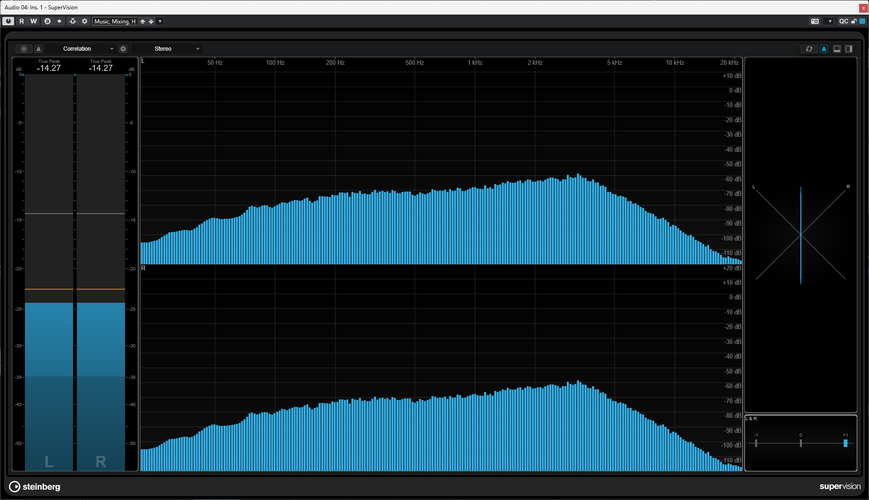869x500 pixels.
Task: Open module settings gear next to Correlation
Action: [123, 49]
